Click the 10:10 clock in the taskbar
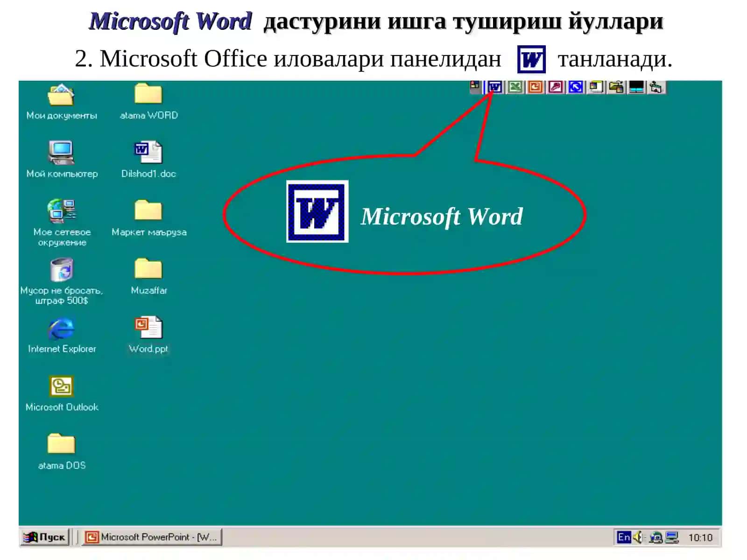Screen dimensions: 747x560 click(x=700, y=538)
